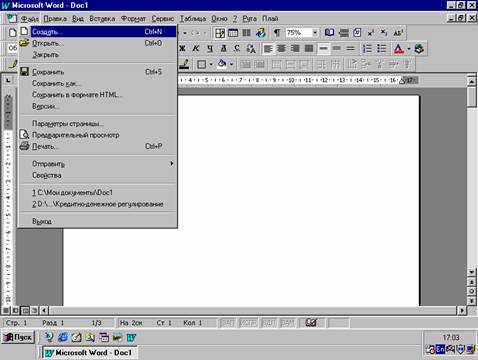
Task: Select the bulleted list icon
Action: coord(381,49)
